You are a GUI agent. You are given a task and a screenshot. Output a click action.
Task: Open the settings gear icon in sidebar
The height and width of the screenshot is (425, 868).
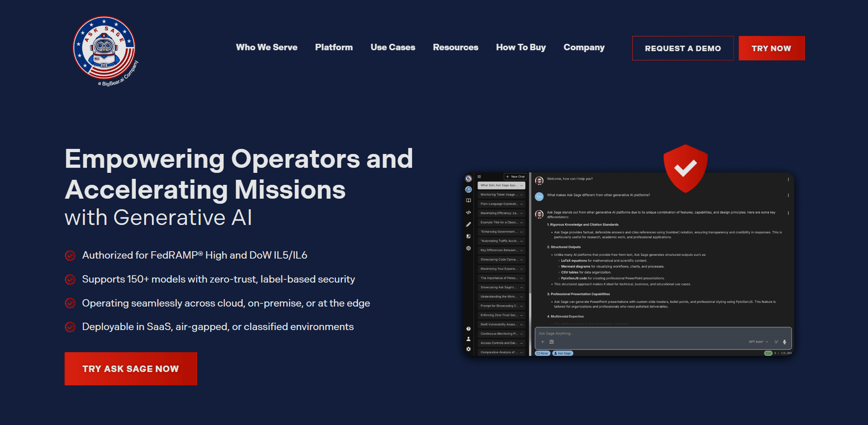pos(468,349)
